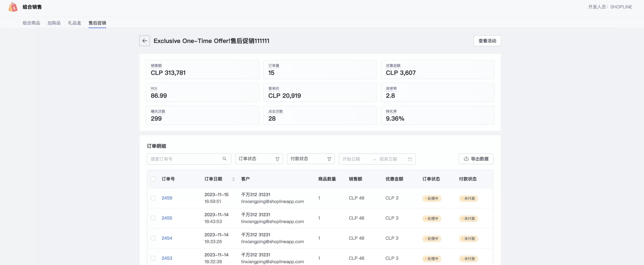
Task: Click the 开发人员: SHOPLINE text
Action: click(x=610, y=7)
